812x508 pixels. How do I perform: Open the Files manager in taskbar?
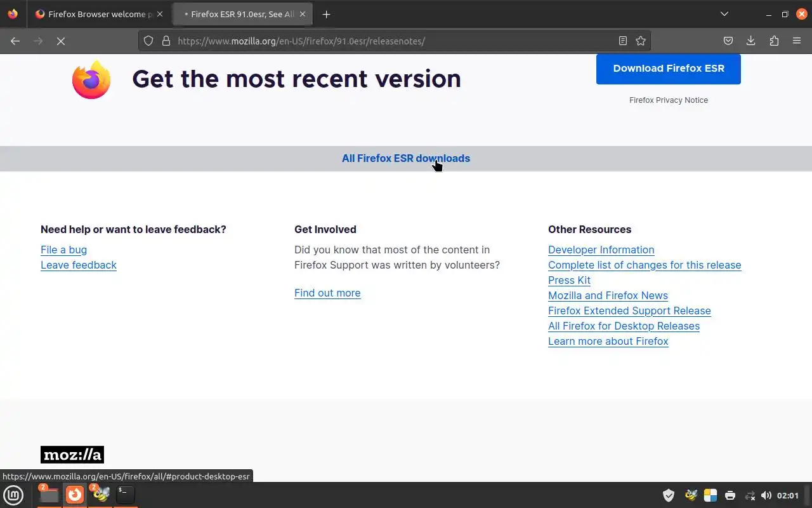pyautogui.click(x=49, y=495)
